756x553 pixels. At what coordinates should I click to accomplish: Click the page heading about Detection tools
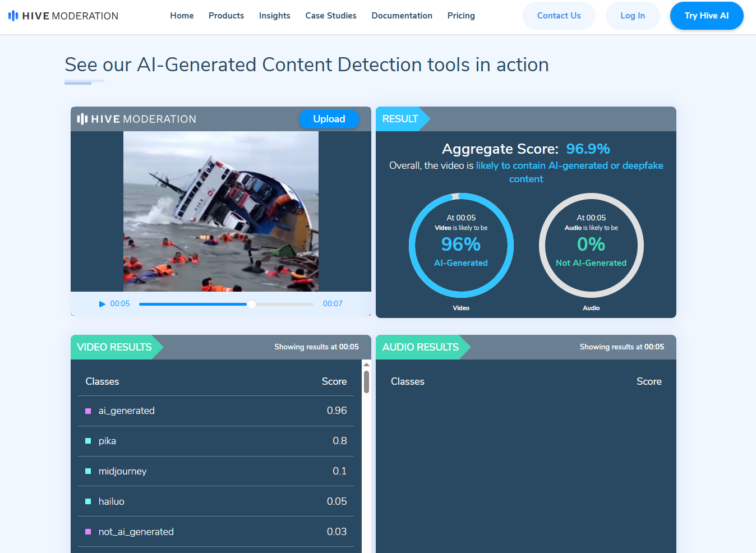pyautogui.click(x=307, y=65)
